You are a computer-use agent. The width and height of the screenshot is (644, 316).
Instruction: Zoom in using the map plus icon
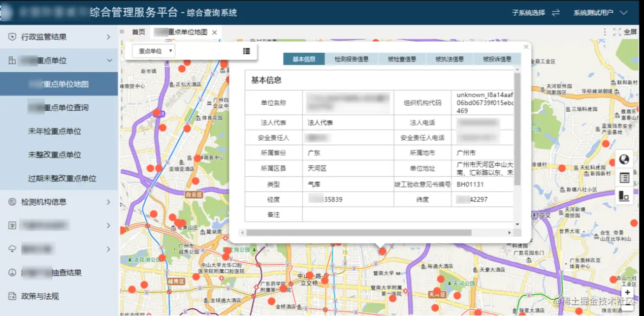coord(627,293)
